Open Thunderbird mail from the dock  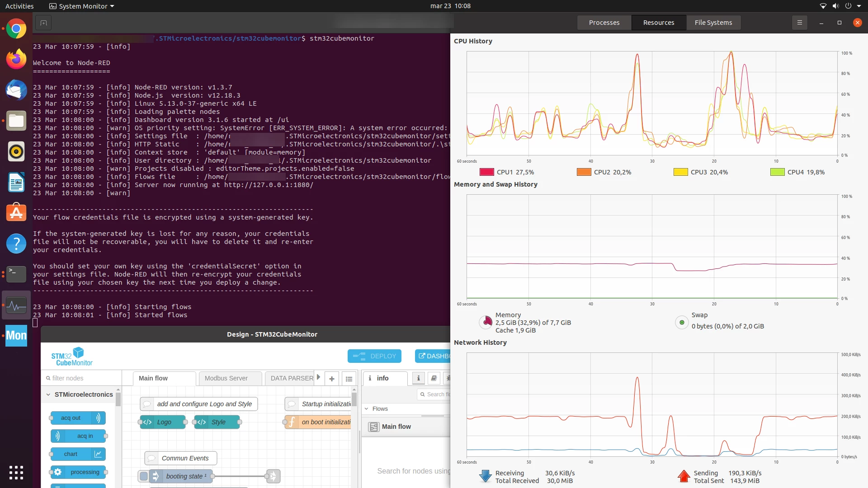click(16, 90)
